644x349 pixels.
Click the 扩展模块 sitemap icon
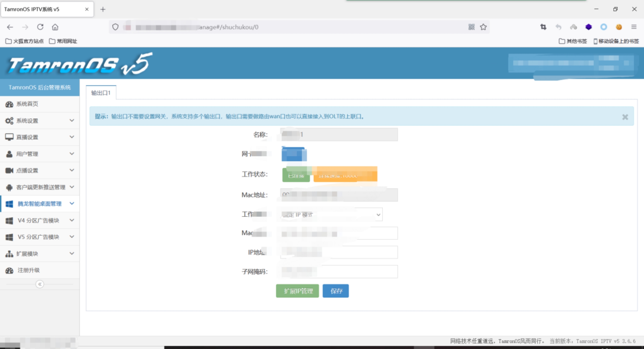[9, 254]
